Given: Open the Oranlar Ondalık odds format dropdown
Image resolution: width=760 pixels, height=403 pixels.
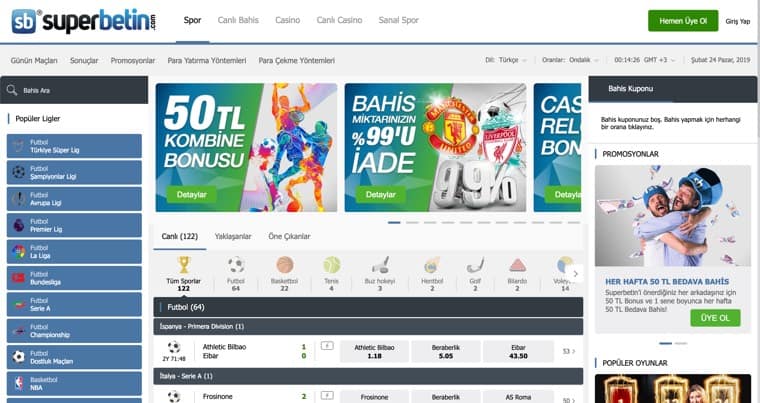Looking at the screenshot, I should (x=570, y=60).
